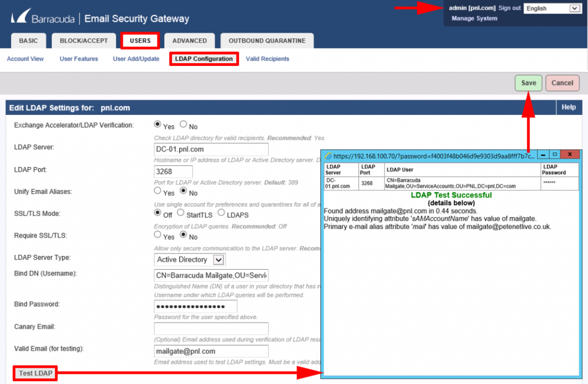
Task: Open Manage System
Action: [x=474, y=18]
